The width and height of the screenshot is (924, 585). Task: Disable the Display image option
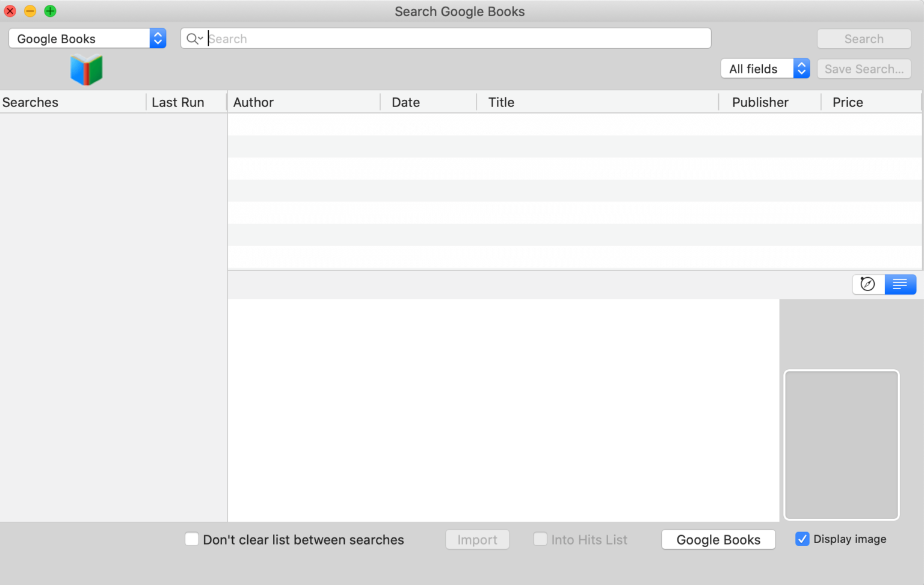tap(802, 539)
